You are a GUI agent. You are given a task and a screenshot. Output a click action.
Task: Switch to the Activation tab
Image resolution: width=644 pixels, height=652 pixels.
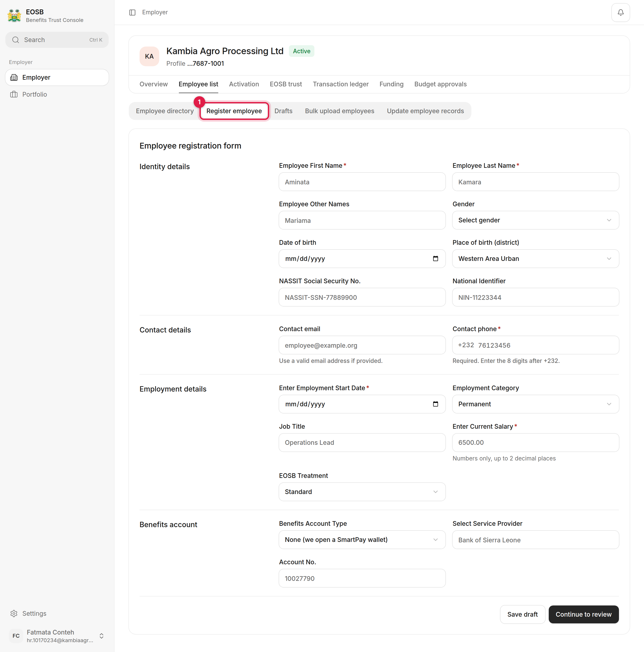[x=244, y=84]
